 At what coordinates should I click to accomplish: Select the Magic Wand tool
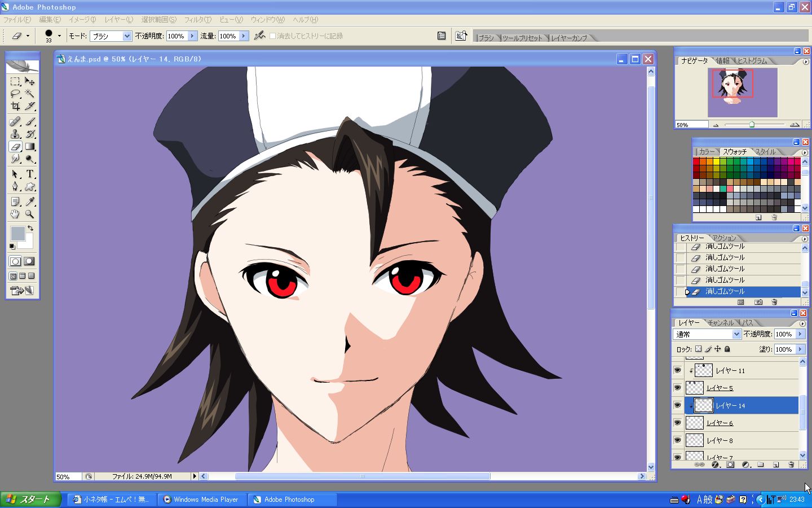coord(30,94)
